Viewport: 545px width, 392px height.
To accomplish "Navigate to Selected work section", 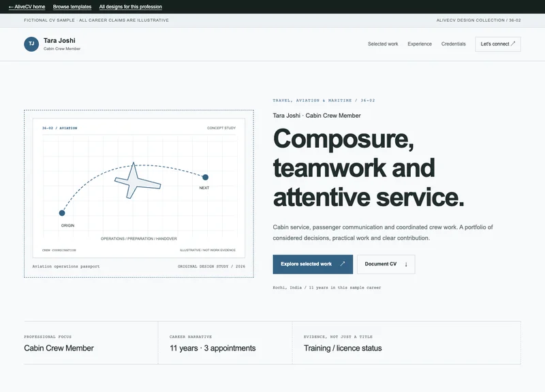I will (x=383, y=44).
